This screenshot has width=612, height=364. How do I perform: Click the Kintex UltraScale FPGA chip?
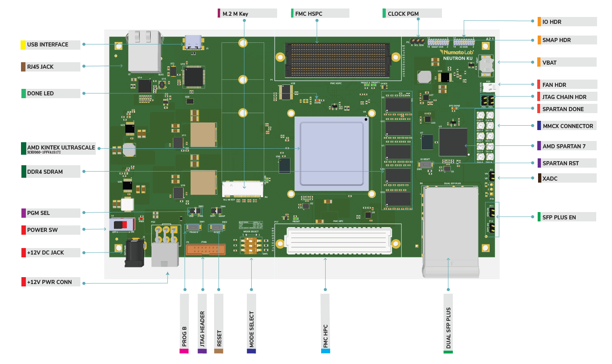331,154
